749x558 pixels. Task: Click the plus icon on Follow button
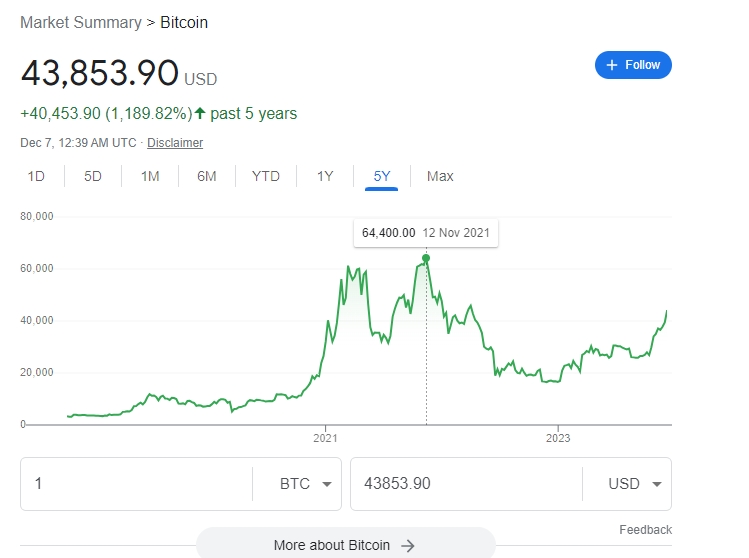(613, 65)
